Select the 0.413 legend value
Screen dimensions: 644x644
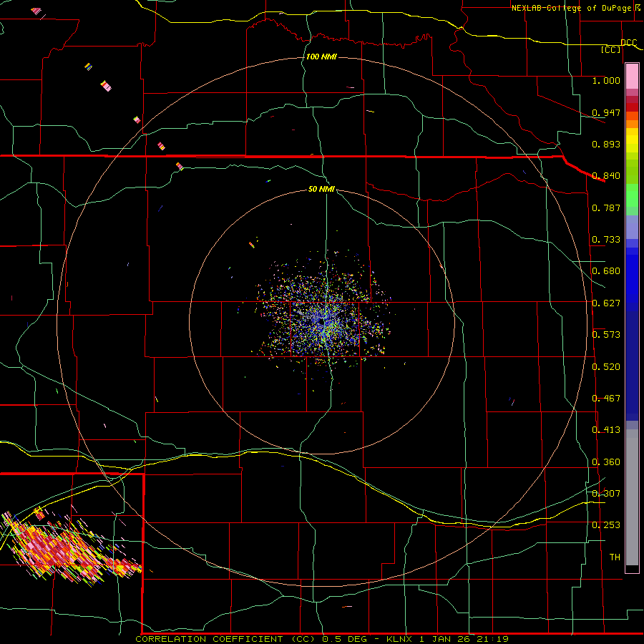coord(606,429)
